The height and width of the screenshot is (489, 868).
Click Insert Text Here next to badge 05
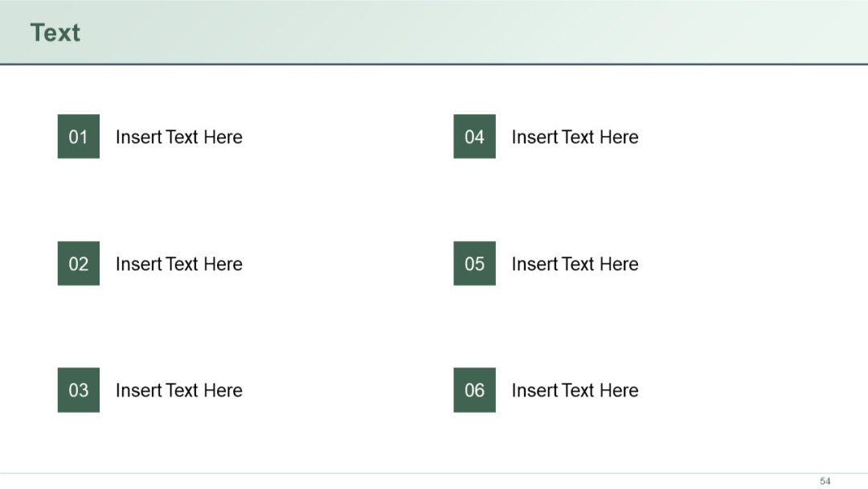click(x=575, y=264)
